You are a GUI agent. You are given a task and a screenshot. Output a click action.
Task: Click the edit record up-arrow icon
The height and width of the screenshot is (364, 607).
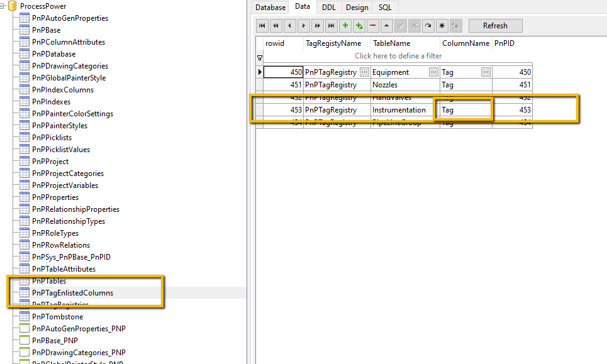pyautogui.click(x=386, y=25)
